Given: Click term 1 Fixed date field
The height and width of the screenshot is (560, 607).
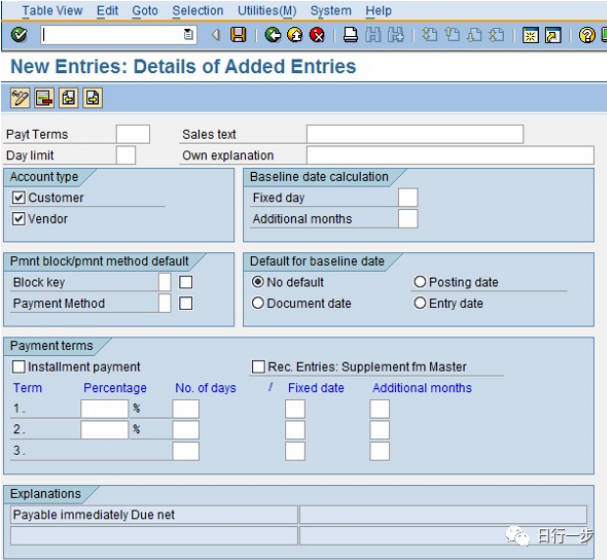Looking at the screenshot, I should pyautogui.click(x=295, y=409).
